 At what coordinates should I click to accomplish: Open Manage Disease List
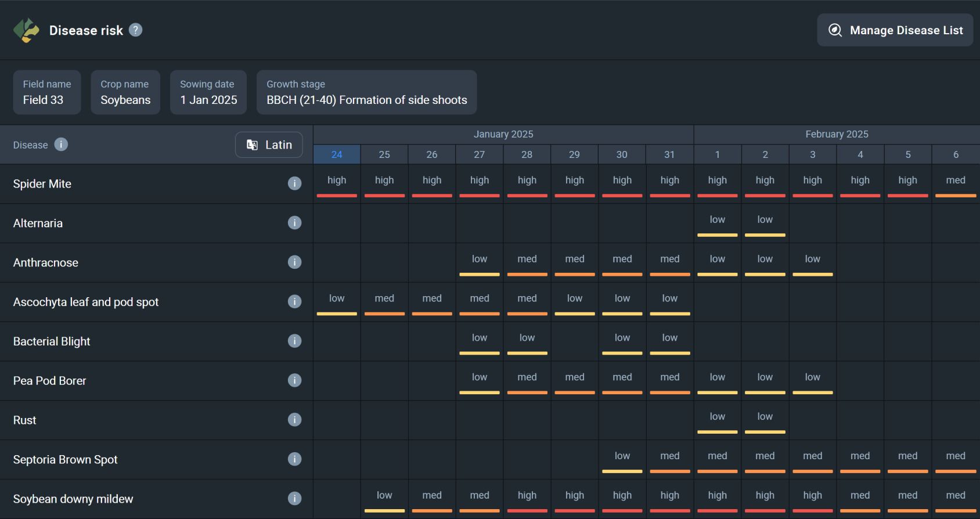coord(895,30)
